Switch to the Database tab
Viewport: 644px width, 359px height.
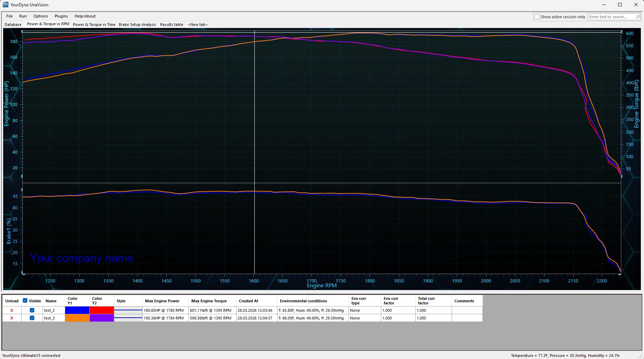click(x=13, y=24)
